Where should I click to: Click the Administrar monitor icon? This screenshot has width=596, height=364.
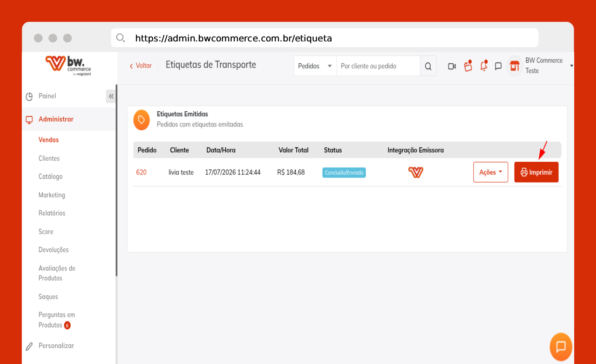coord(29,119)
